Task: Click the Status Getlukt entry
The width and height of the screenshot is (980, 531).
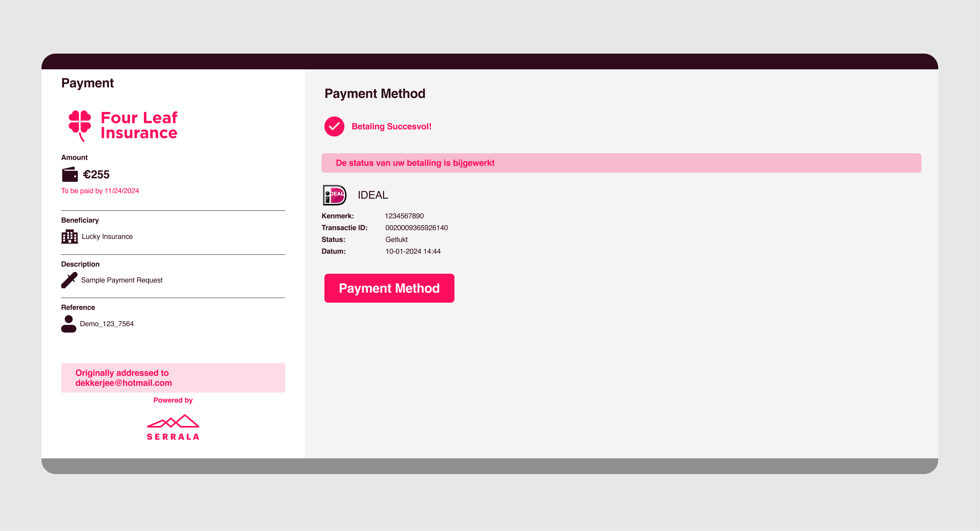Action: point(396,239)
